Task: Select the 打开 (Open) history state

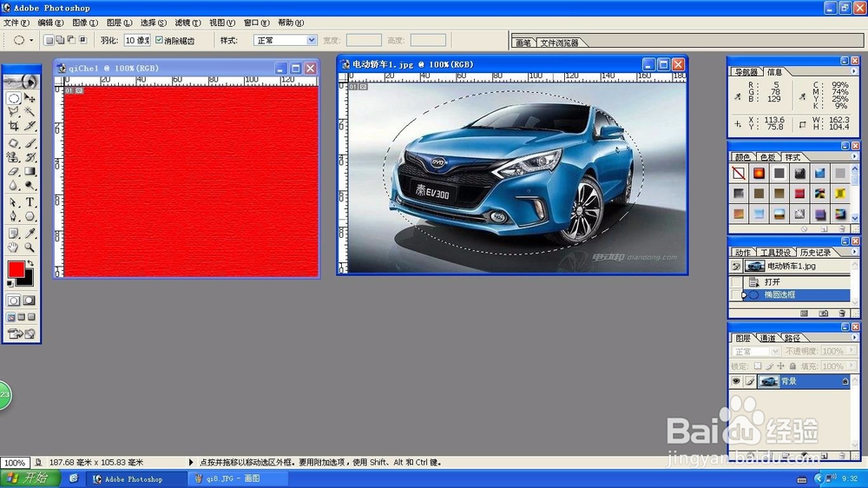Action: (x=791, y=282)
